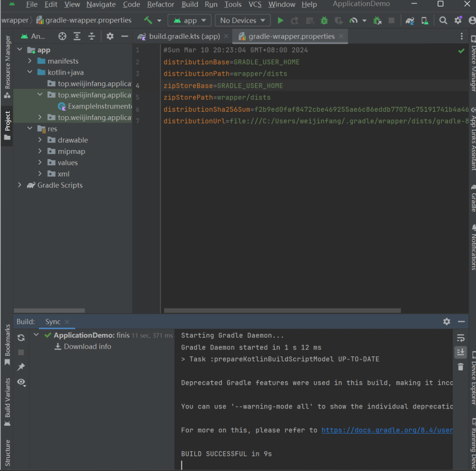The width and height of the screenshot is (476, 471).
Task: Clear build output with trash icon
Action: pos(461,367)
